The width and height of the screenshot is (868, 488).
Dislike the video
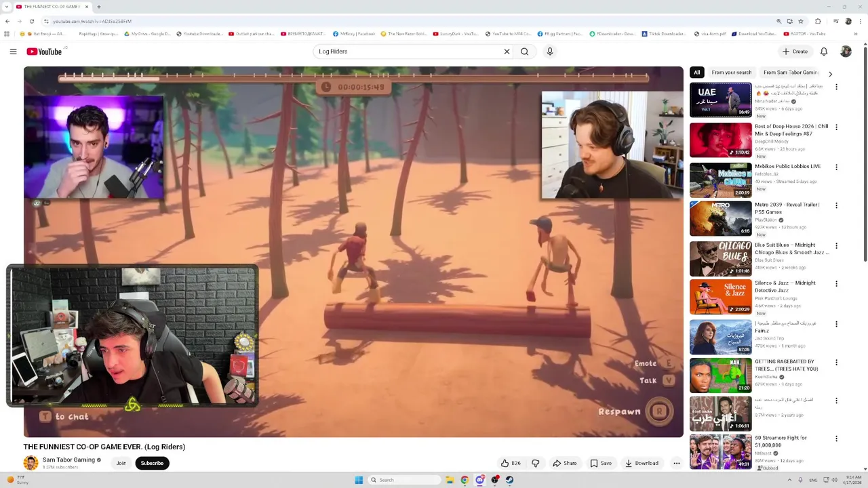536,464
